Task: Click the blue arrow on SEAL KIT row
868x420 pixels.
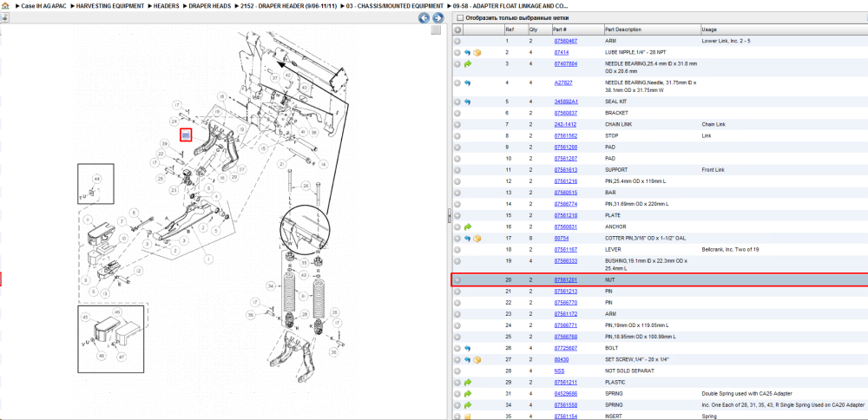Action: tap(467, 102)
